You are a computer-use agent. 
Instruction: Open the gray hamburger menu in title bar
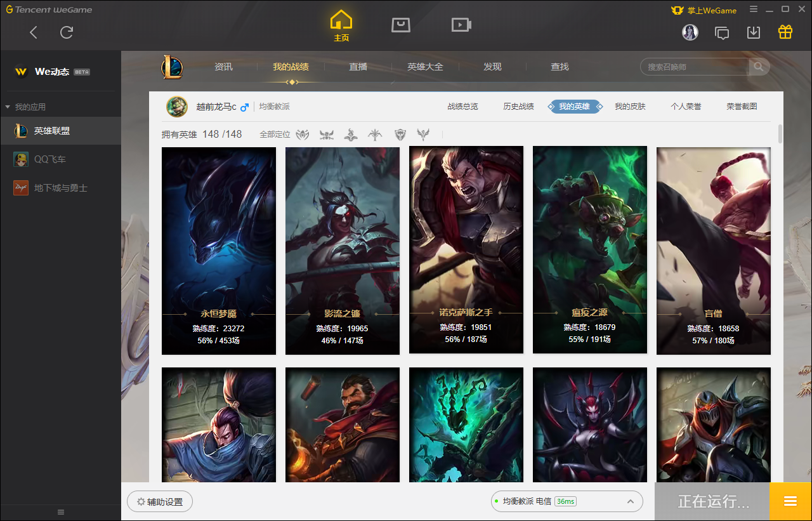tap(754, 10)
